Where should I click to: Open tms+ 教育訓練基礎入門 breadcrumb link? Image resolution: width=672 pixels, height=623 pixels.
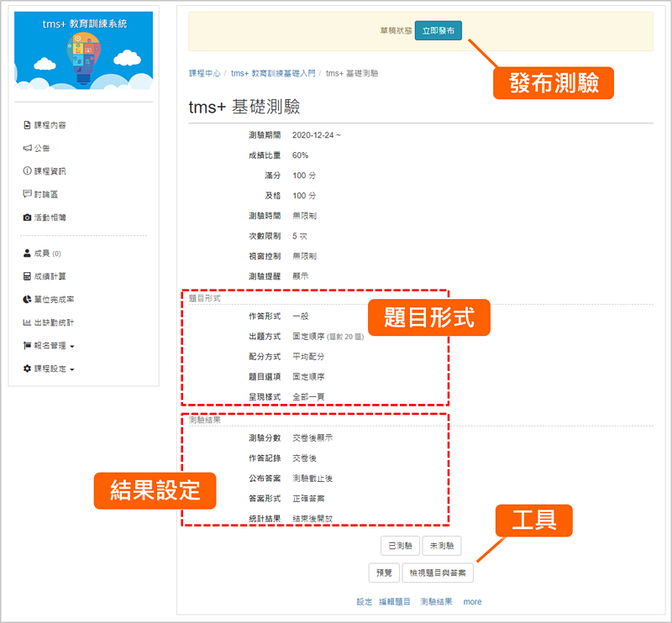tap(273, 73)
